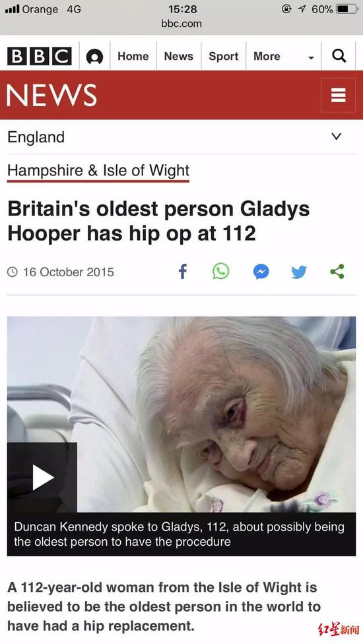Tap the bbc.com address bar
The width and height of the screenshot is (363, 644).
point(181,24)
